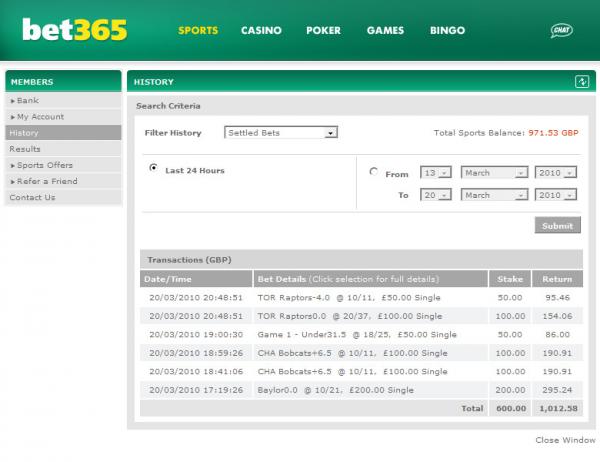Expand the From month dropdown
The width and height of the screenshot is (600, 462).
494,172
